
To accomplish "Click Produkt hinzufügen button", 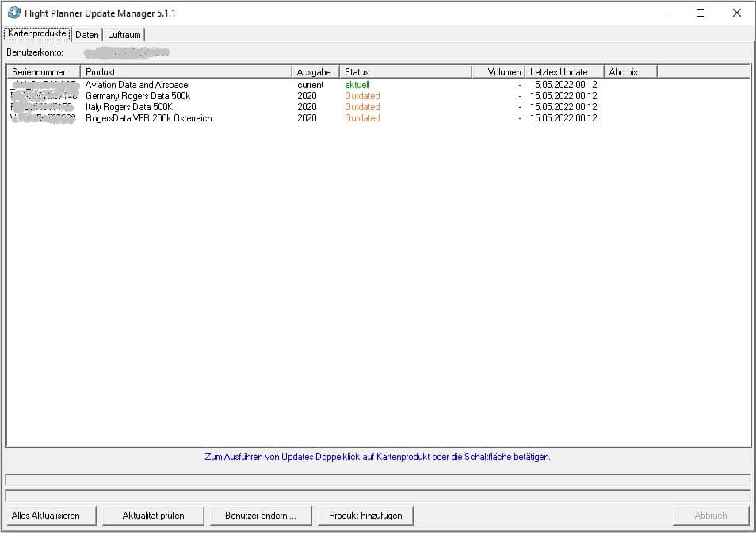I will pos(365,516).
